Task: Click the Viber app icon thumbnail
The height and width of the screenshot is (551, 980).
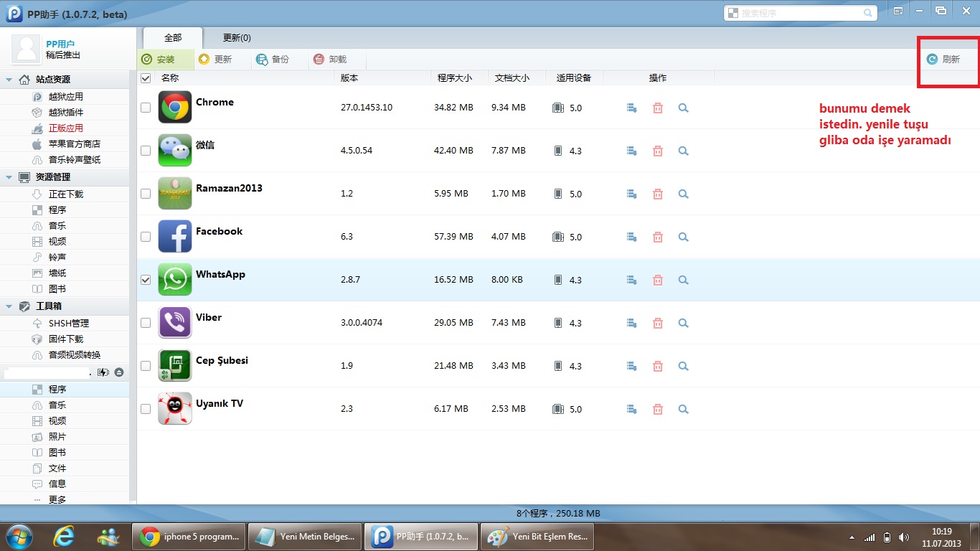Action: (x=175, y=323)
